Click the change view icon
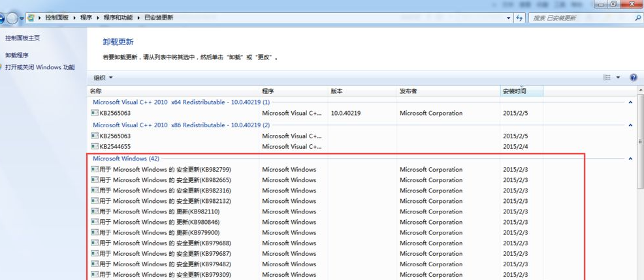644x280 pixels. point(607,78)
